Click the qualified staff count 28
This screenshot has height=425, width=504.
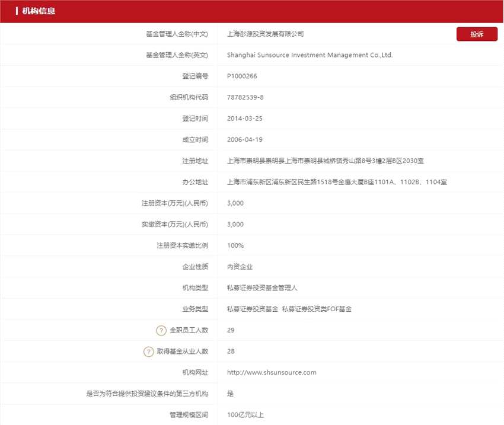point(231,351)
